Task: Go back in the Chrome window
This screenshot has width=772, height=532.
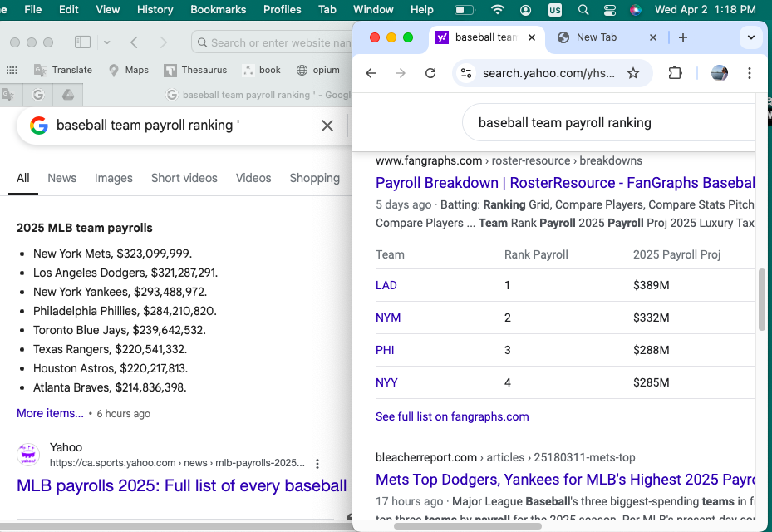Action: pos(371,73)
